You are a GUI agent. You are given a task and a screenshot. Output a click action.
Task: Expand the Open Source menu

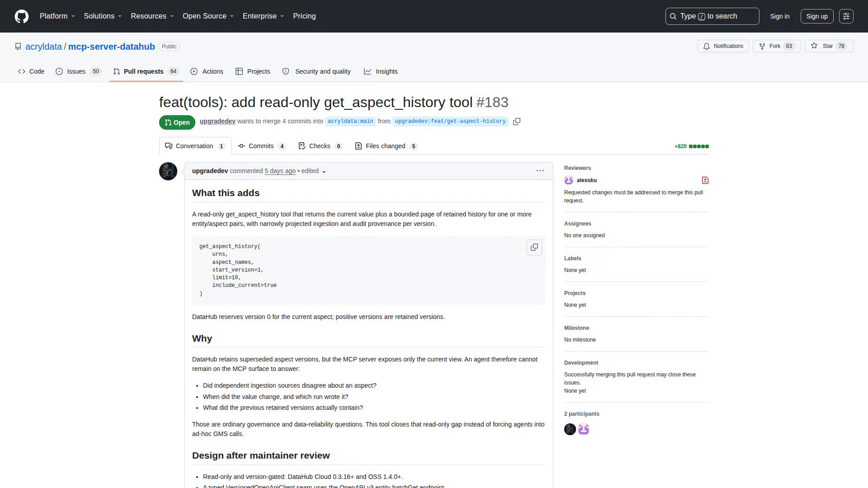pyautogui.click(x=208, y=16)
